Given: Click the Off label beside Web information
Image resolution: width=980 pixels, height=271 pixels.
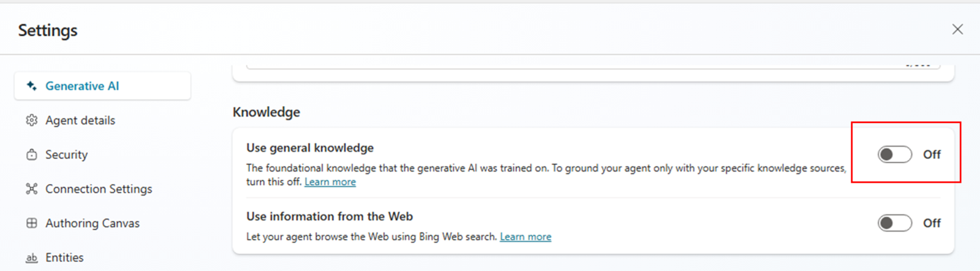Looking at the screenshot, I should (932, 223).
